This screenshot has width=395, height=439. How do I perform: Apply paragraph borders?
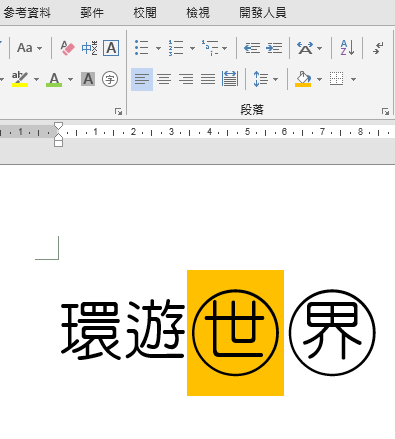point(336,79)
